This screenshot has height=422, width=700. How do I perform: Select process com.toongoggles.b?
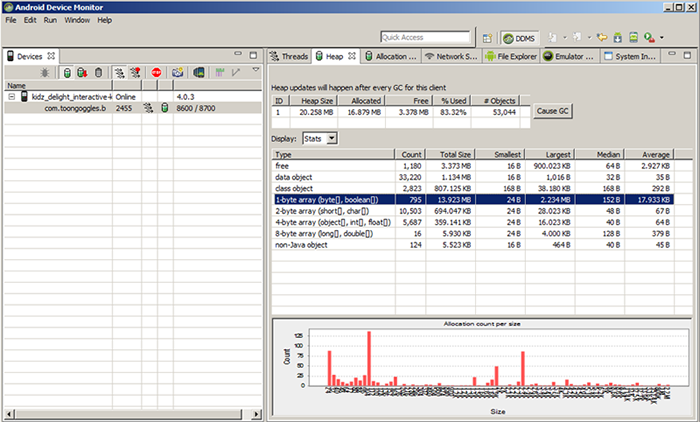(x=133, y=108)
